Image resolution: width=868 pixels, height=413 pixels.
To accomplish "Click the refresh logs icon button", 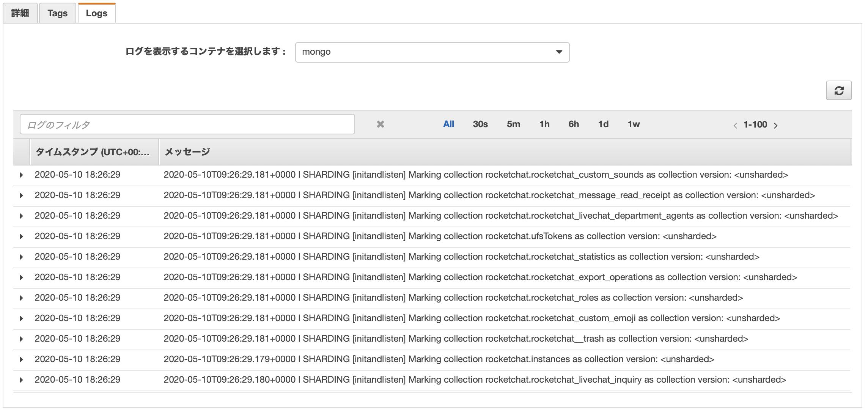I will point(838,91).
